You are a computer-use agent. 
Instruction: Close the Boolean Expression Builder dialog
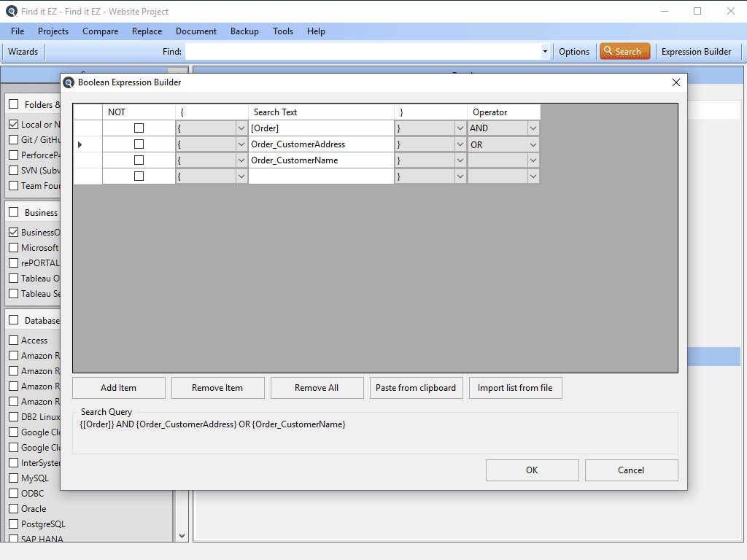(x=676, y=82)
